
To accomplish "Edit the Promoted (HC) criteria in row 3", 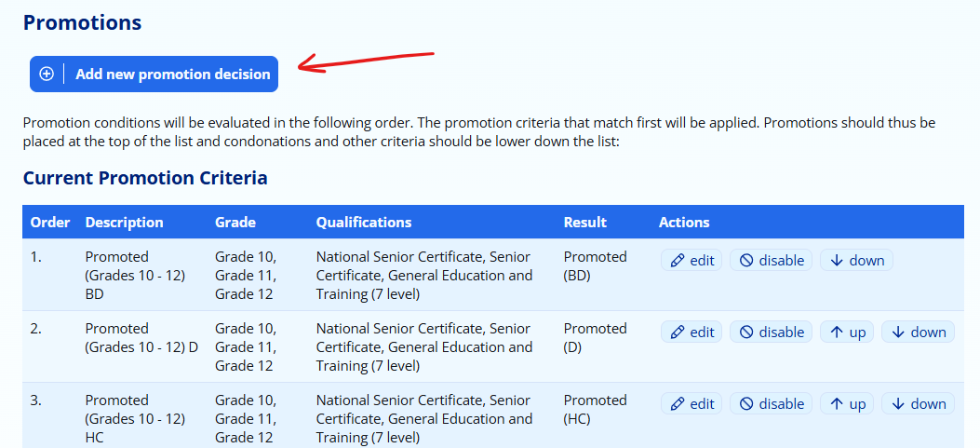I will [691, 404].
